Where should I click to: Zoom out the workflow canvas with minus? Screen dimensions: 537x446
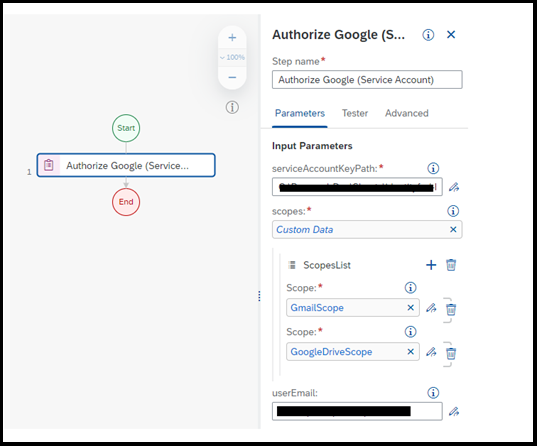click(232, 77)
